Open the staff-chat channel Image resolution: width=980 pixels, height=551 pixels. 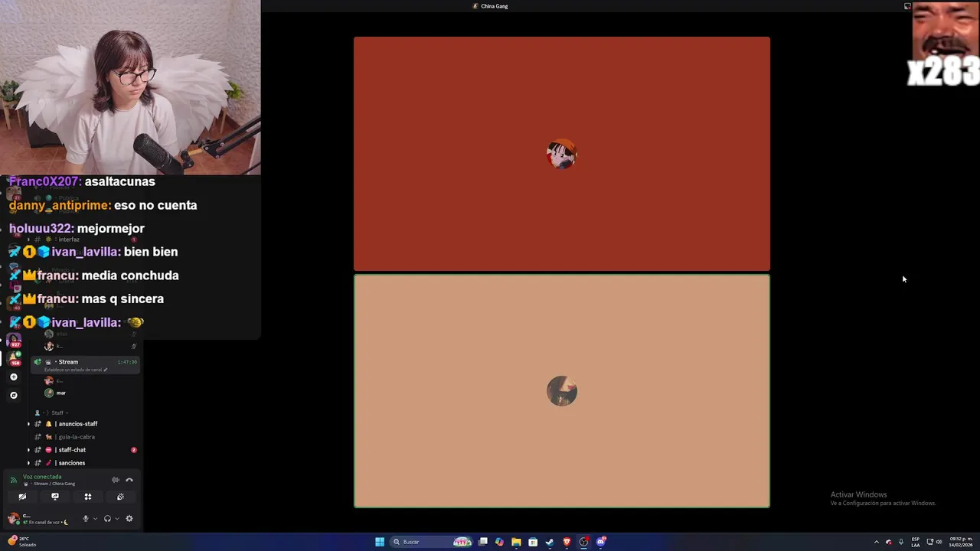click(72, 450)
